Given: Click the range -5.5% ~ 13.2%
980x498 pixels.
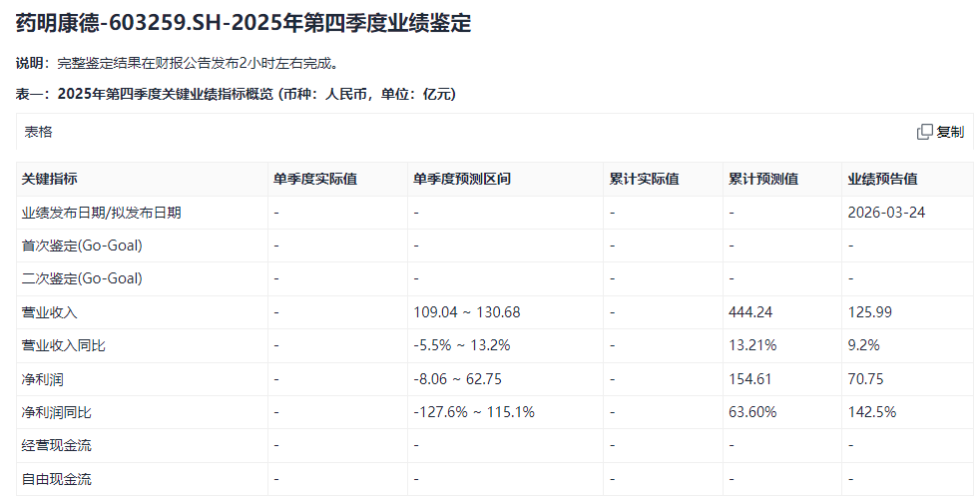Looking at the screenshot, I should click(x=462, y=345).
